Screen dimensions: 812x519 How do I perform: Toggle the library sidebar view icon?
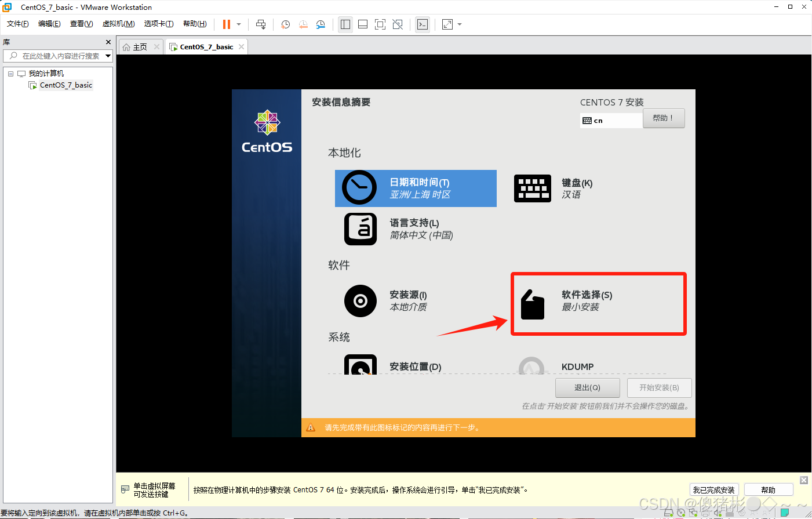[x=345, y=24]
